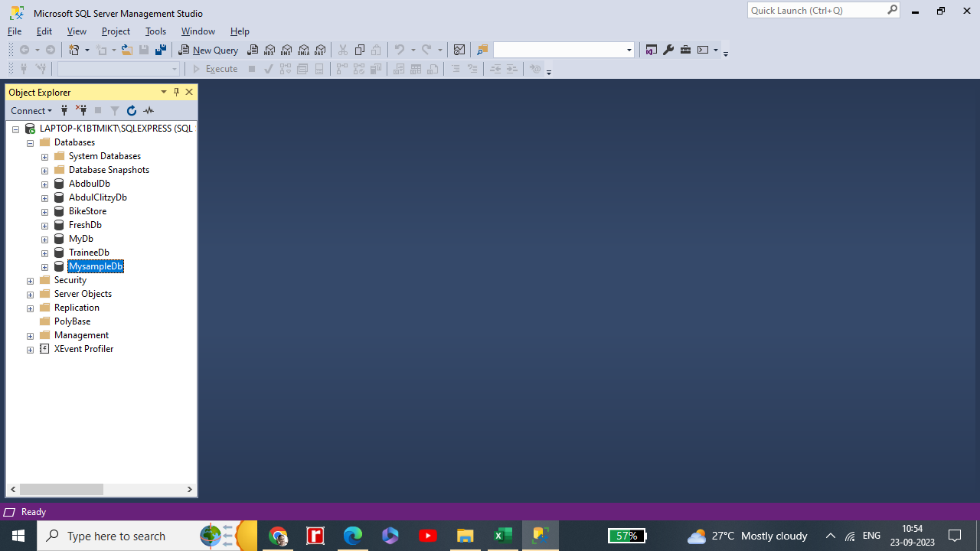
Task: Expand the System Databases folder
Action: coord(44,157)
